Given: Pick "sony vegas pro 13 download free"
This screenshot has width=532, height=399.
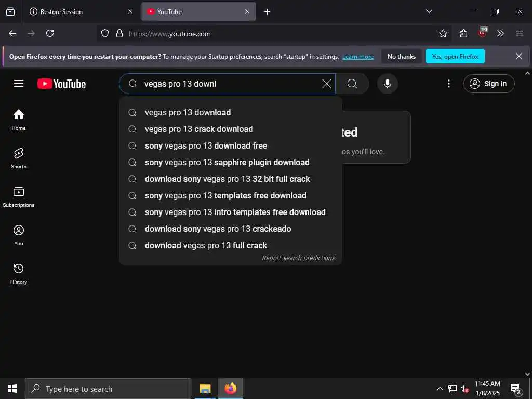Looking at the screenshot, I should (x=230, y=145).
